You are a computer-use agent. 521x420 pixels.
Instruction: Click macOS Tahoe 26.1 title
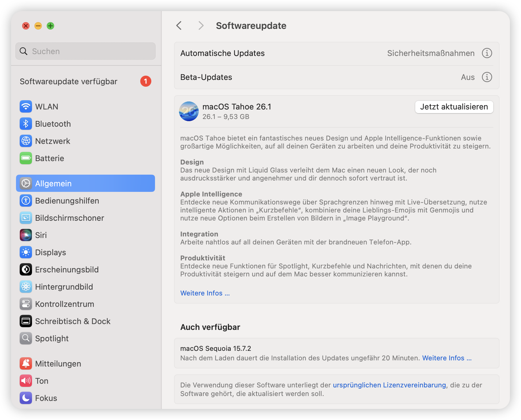tap(237, 107)
